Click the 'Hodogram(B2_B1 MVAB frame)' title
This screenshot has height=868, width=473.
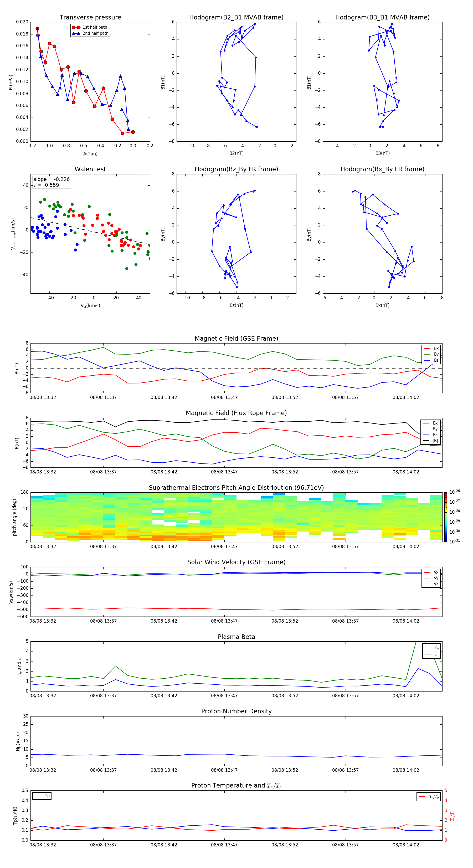pos(236,18)
